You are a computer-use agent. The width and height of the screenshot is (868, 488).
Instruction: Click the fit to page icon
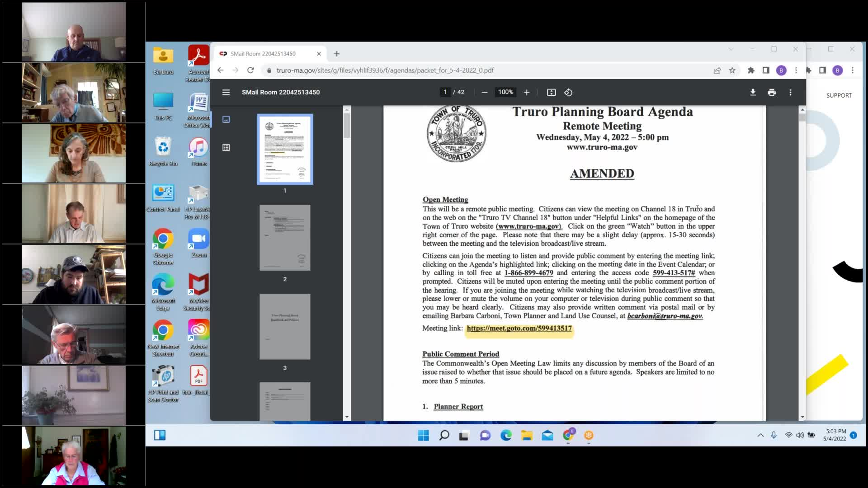coord(551,92)
